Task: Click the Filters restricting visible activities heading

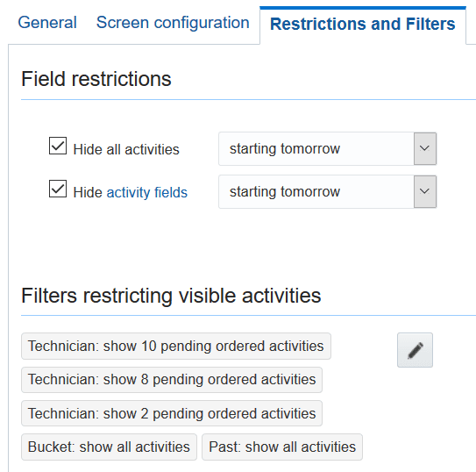Action: click(x=171, y=296)
